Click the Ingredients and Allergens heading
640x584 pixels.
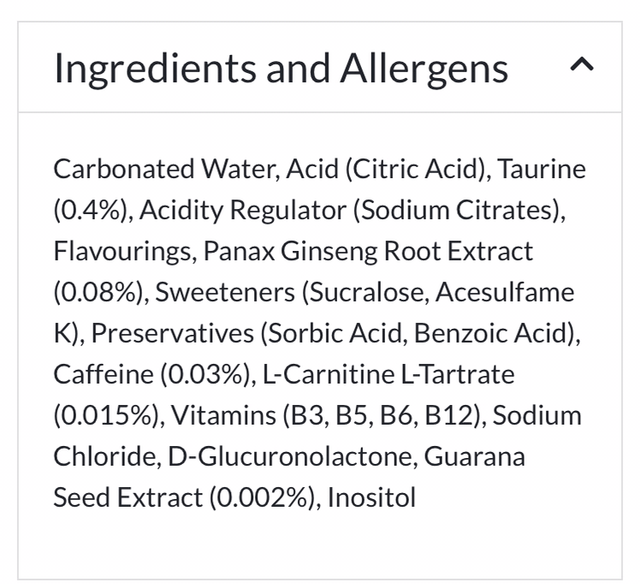(x=280, y=68)
